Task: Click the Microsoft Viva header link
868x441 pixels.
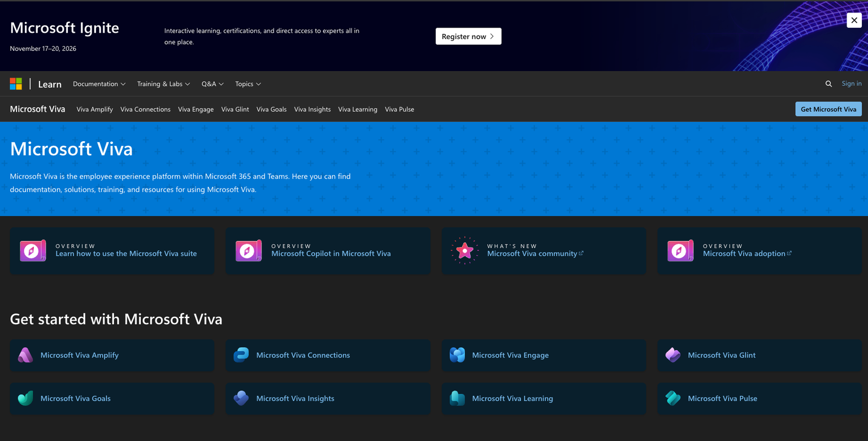Action: [37, 109]
